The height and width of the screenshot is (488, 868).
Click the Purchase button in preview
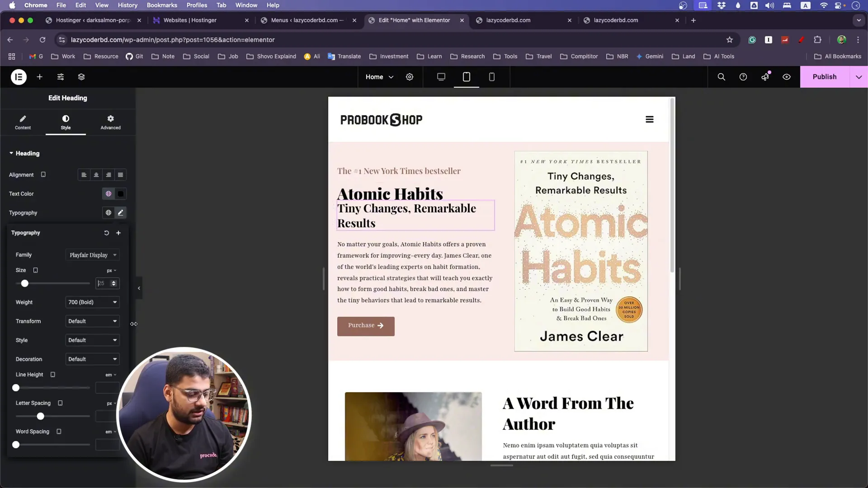pyautogui.click(x=366, y=326)
